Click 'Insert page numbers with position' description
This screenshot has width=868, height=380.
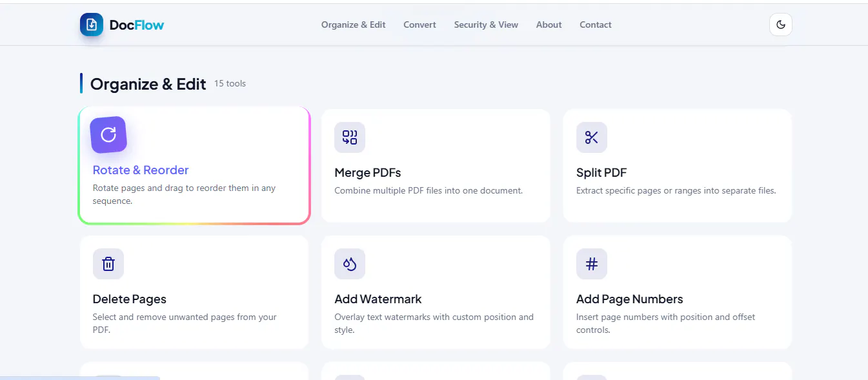click(x=665, y=323)
